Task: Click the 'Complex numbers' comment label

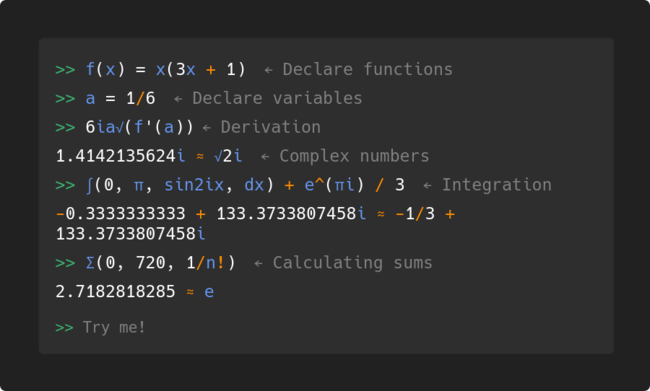Action: coord(354,156)
